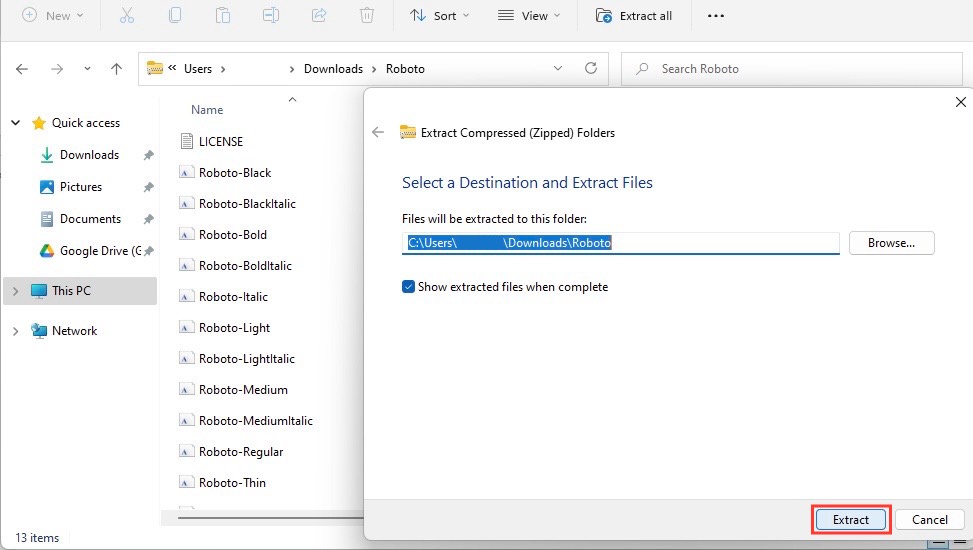Open Downloads in Quick access
The image size is (973, 550).
coord(89,155)
